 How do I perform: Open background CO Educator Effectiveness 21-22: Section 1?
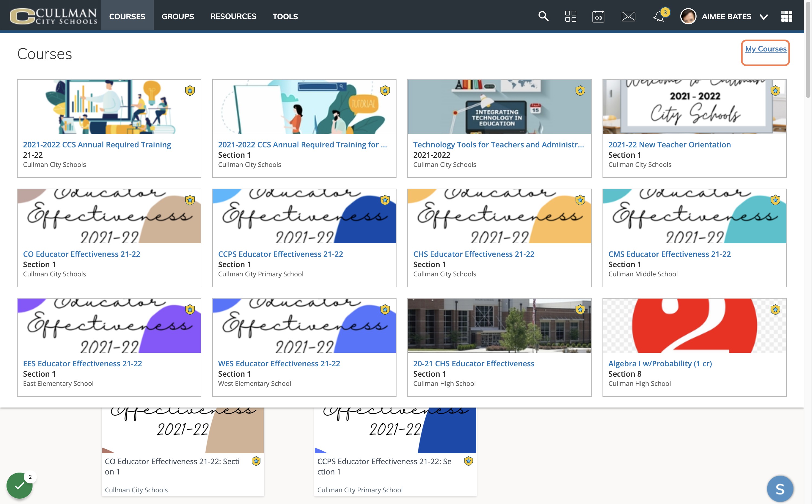[x=172, y=466]
